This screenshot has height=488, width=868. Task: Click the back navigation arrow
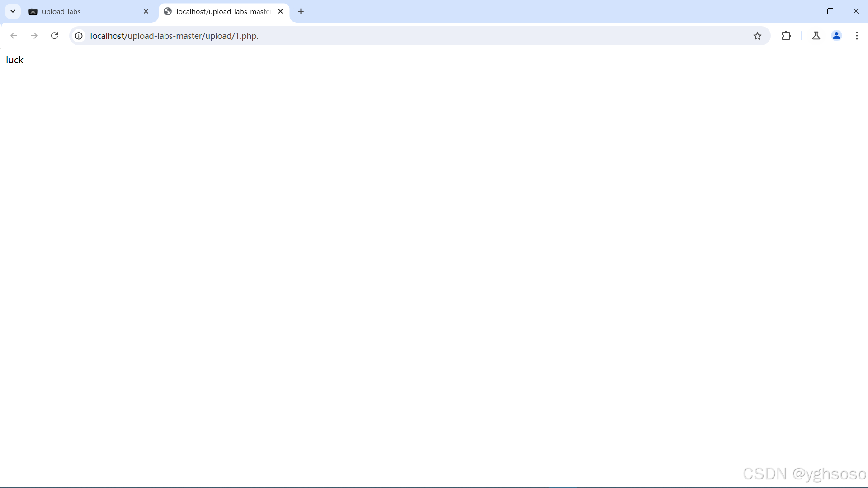(14, 36)
